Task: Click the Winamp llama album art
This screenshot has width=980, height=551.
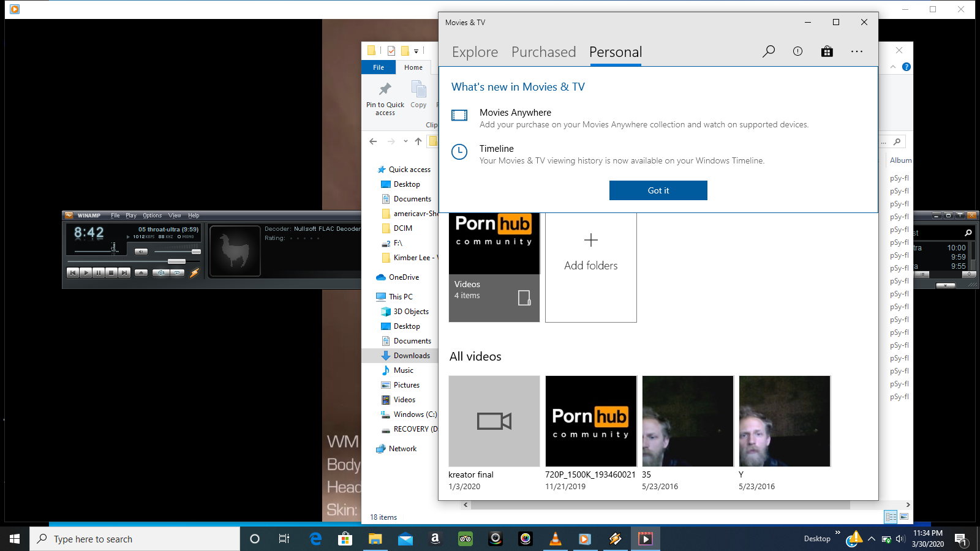Action: pyautogui.click(x=235, y=251)
